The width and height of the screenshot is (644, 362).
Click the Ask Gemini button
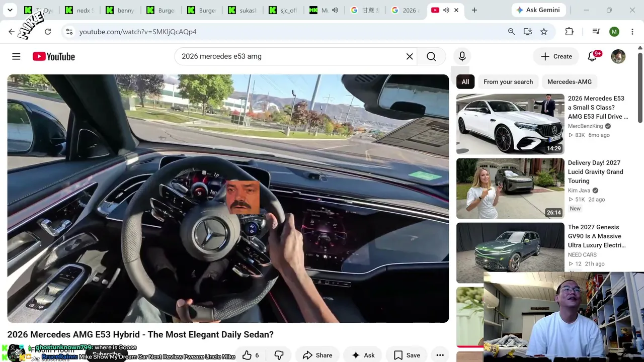pyautogui.click(x=539, y=10)
